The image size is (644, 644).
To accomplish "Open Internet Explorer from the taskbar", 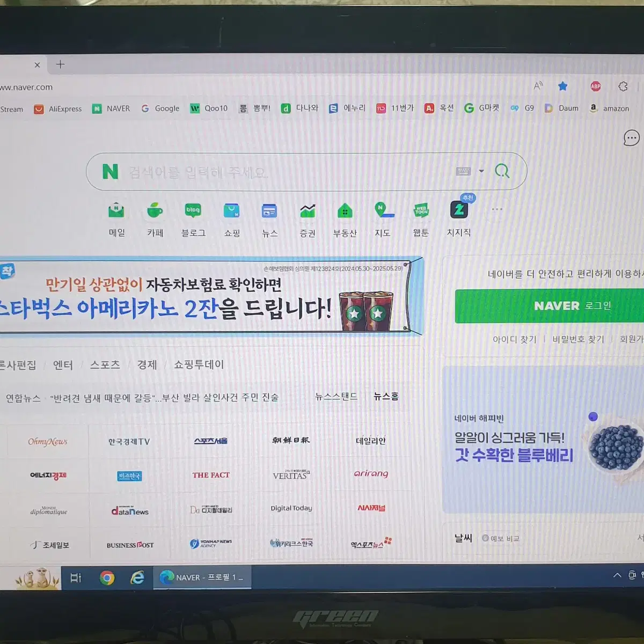I will (137, 577).
